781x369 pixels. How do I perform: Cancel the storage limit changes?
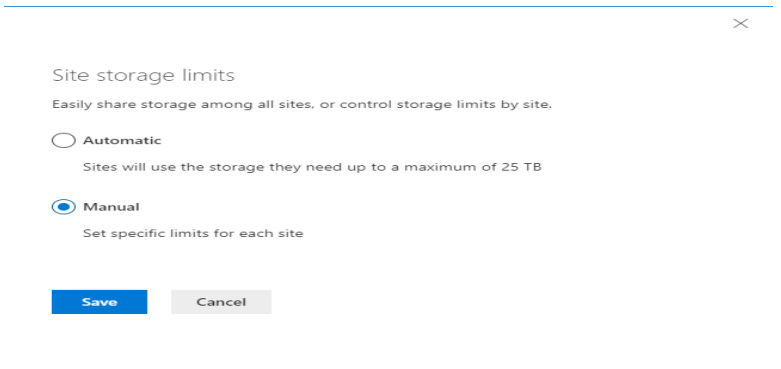click(221, 302)
